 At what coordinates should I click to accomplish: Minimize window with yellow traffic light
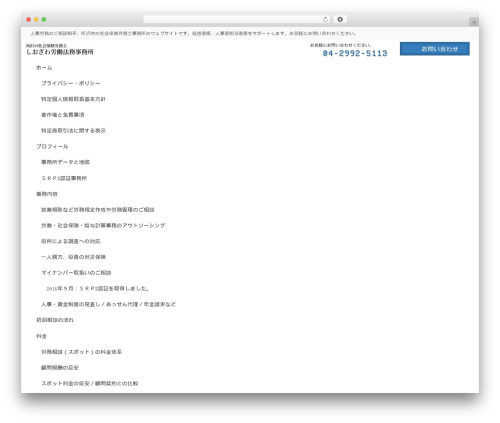click(x=36, y=20)
